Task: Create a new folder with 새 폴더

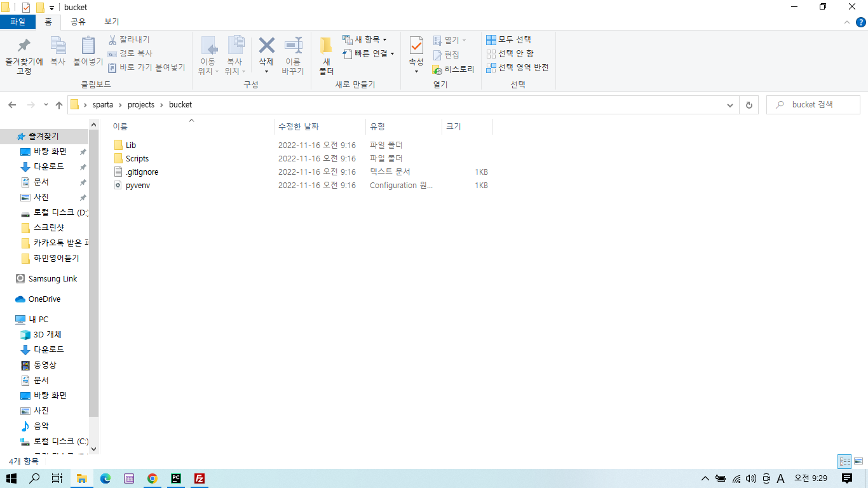Action: click(327, 55)
